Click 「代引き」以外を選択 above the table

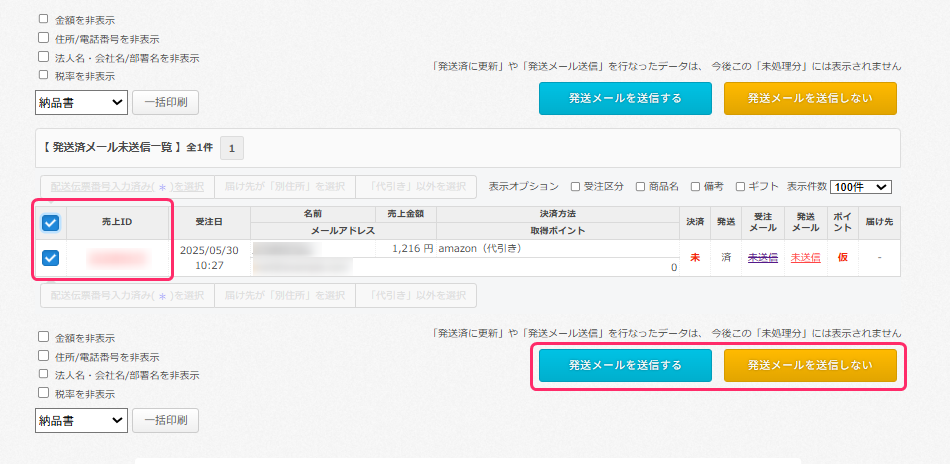[415, 186]
